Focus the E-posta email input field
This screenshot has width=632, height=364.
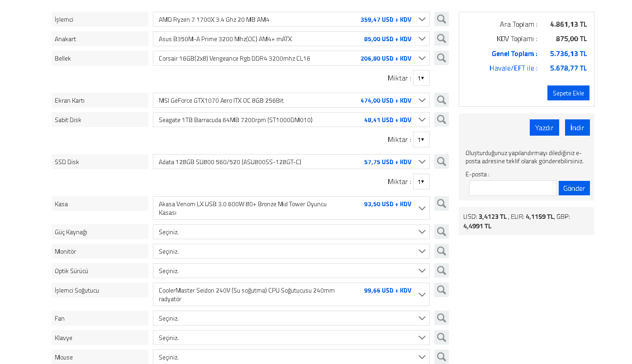coord(513,188)
